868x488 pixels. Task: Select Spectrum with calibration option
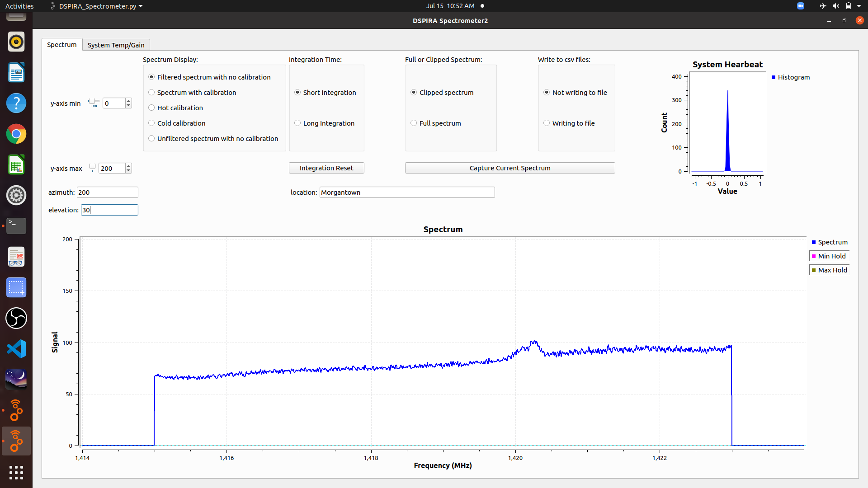[x=193, y=93]
